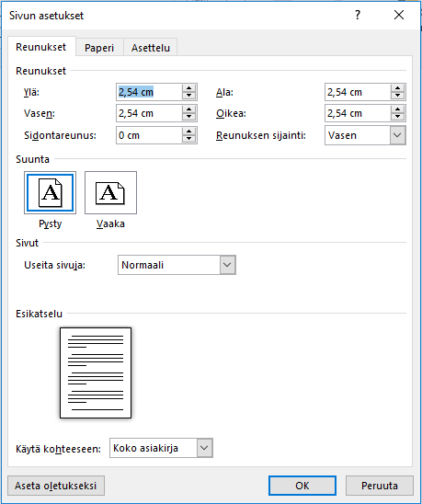Viewport: 422px width, 504px height.
Task: Click into the Vasen margin field
Action: (x=149, y=113)
